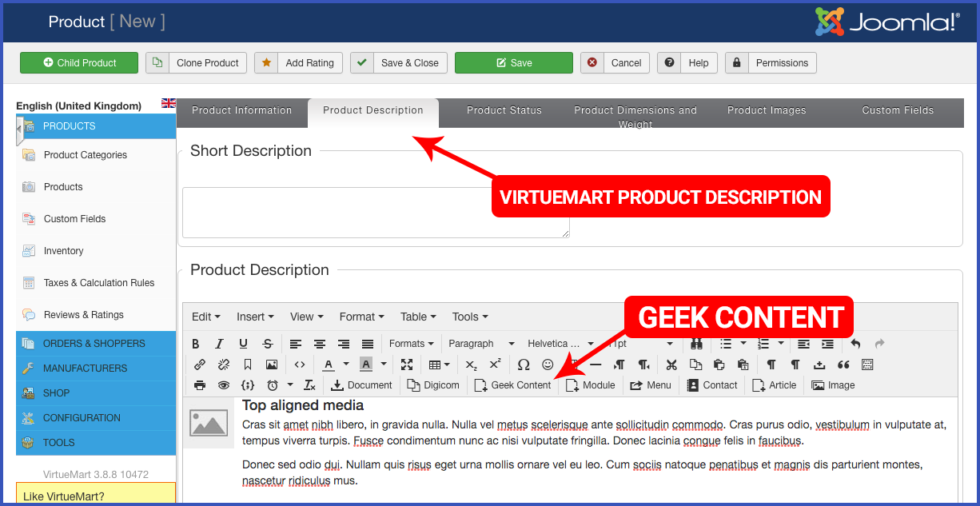Click the Clone Product button
980x506 pixels.
click(x=196, y=63)
